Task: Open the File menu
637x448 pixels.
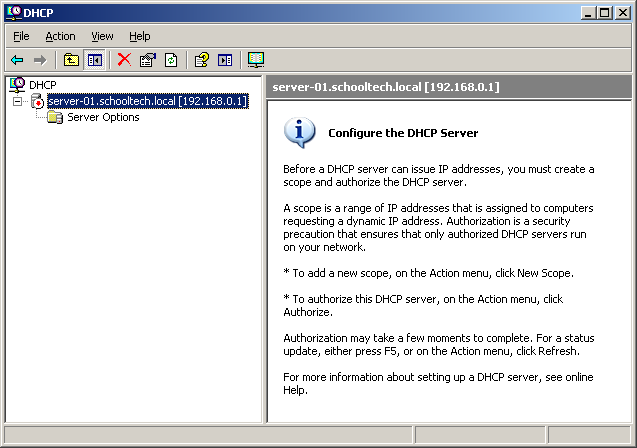Action: click(21, 36)
